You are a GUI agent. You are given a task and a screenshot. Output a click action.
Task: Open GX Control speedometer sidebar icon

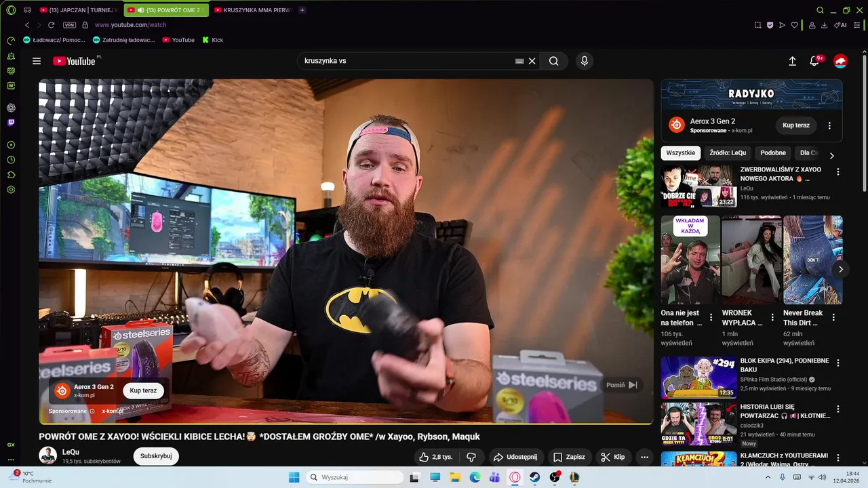pos(11,41)
